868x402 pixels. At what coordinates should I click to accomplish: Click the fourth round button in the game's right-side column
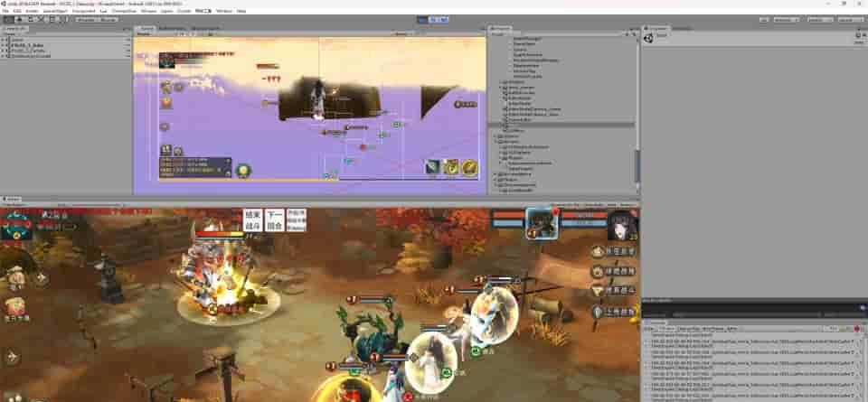pos(598,312)
